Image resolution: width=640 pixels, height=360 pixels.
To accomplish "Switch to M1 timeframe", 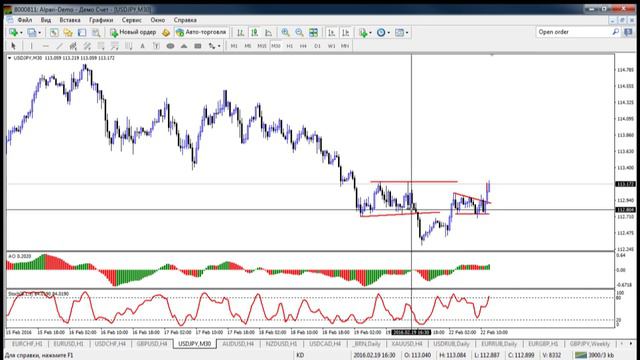I will [234, 46].
